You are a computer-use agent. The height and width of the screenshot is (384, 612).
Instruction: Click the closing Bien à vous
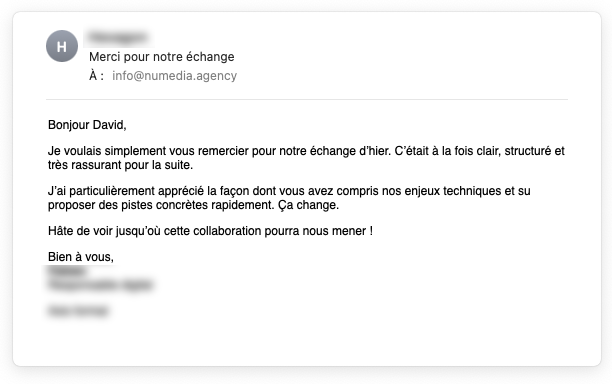click(81, 257)
